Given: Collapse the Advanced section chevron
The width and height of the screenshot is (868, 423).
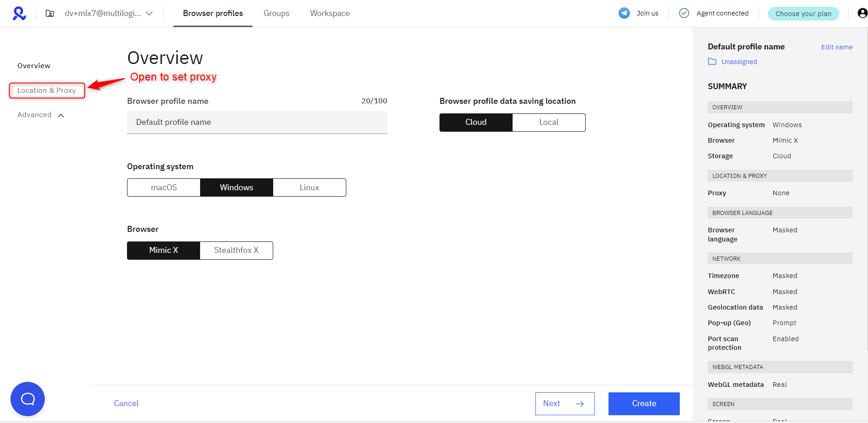Looking at the screenshot, I should click(61, 115).
